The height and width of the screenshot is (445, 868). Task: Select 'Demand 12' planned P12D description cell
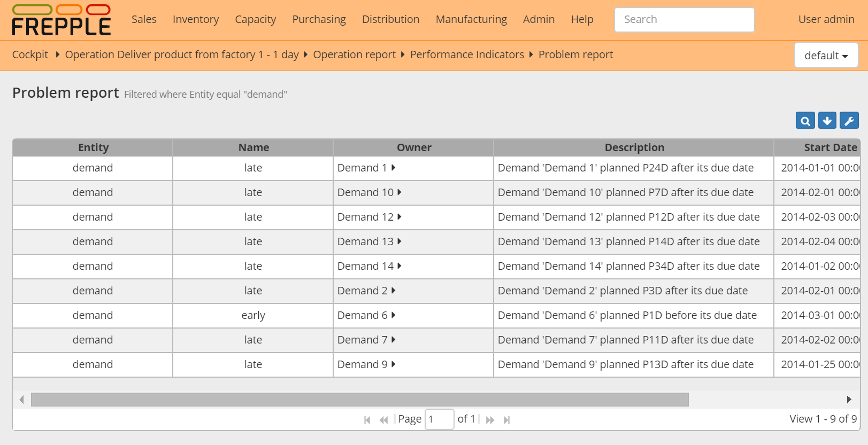[x=634, y=217]
